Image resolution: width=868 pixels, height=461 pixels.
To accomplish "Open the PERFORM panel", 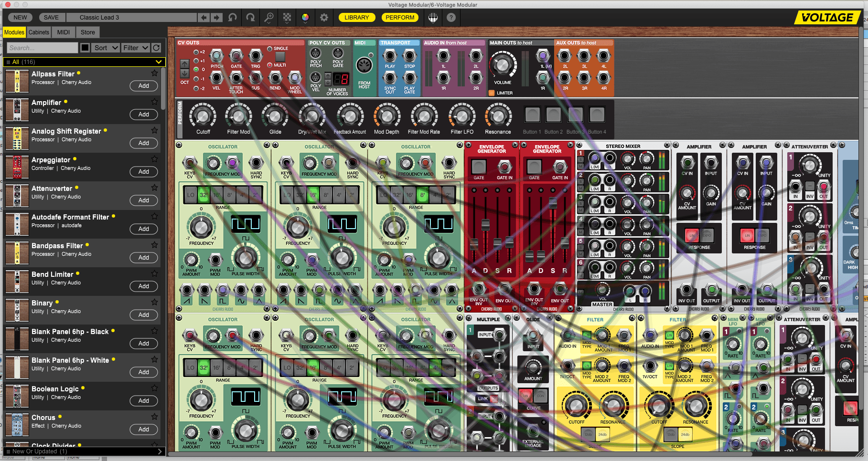I will click(400, 18).
